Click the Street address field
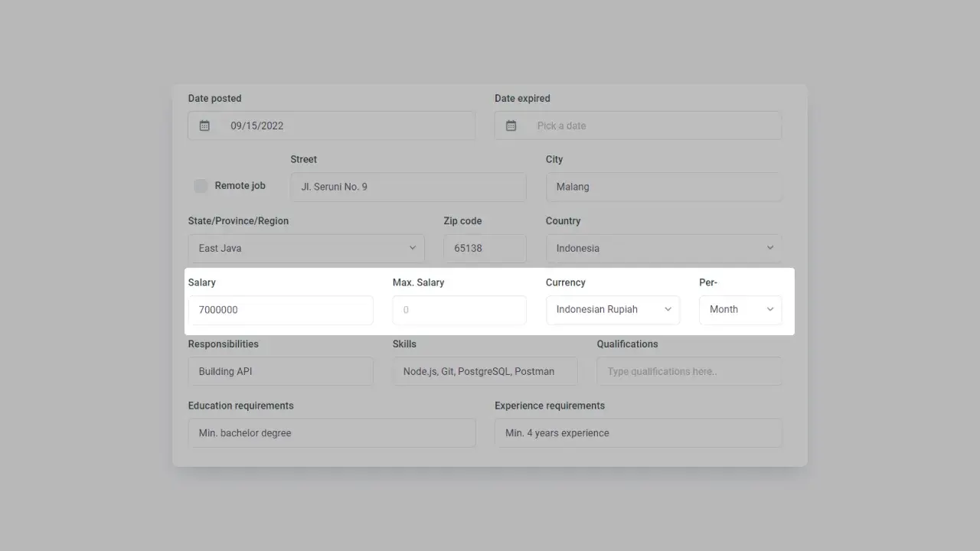This screenshot has width=980, height=551. tap(408, 187)
